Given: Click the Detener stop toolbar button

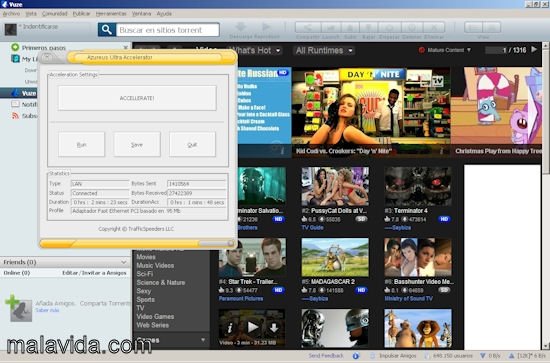Looking at the screenshot, I should pyautogui.click(x=412, y=27).
